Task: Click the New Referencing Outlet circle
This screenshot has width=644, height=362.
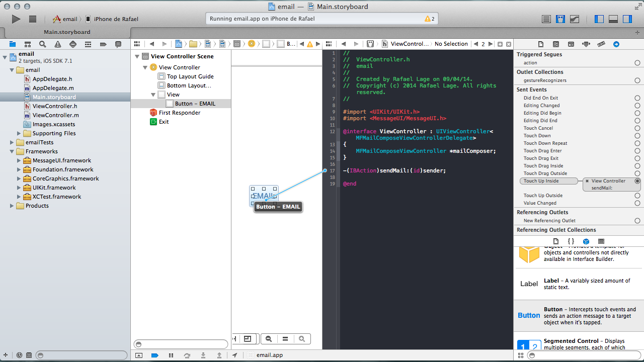Action: [637, 221]
